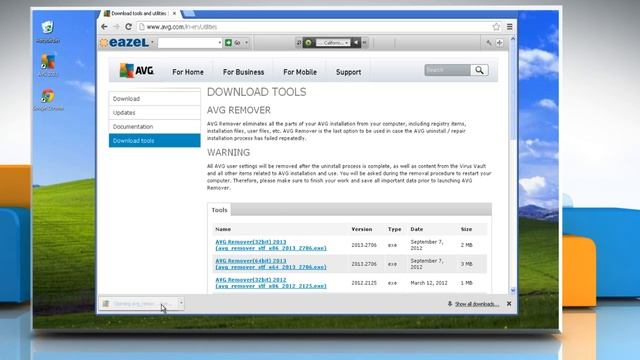Open a new browser tab
The image size is (640, 360).
(188, 14)
